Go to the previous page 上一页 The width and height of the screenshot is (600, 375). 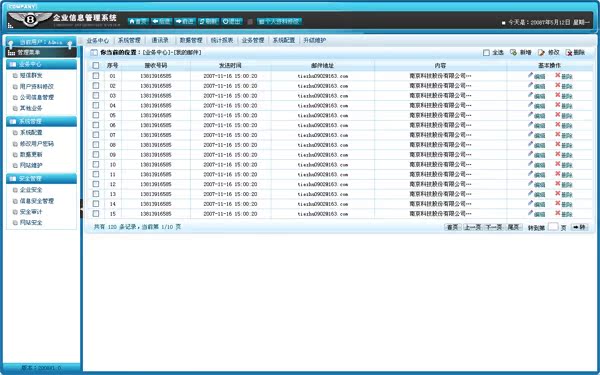click(473, 227)
